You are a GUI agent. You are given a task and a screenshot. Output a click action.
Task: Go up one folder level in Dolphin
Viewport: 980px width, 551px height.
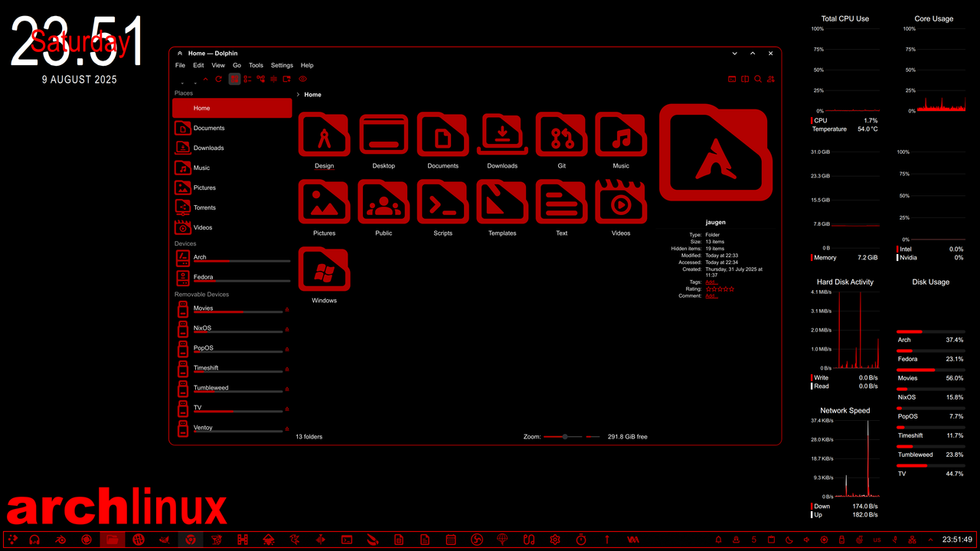coord(205,79)
